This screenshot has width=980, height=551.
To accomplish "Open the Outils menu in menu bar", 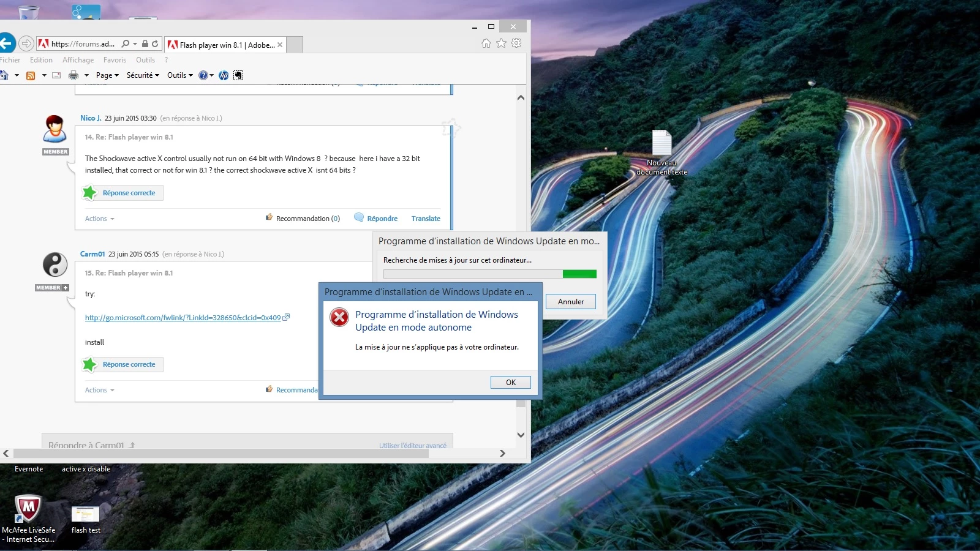I will (145, 60).
